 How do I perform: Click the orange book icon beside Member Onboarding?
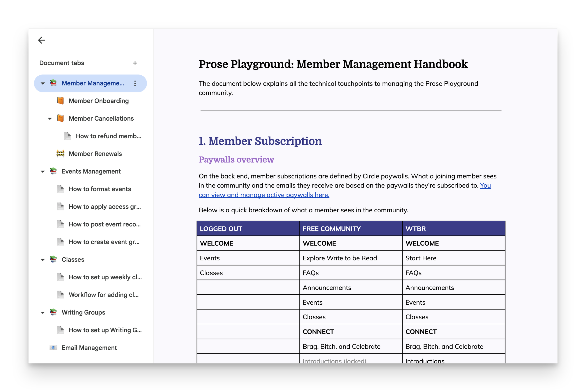60,101
